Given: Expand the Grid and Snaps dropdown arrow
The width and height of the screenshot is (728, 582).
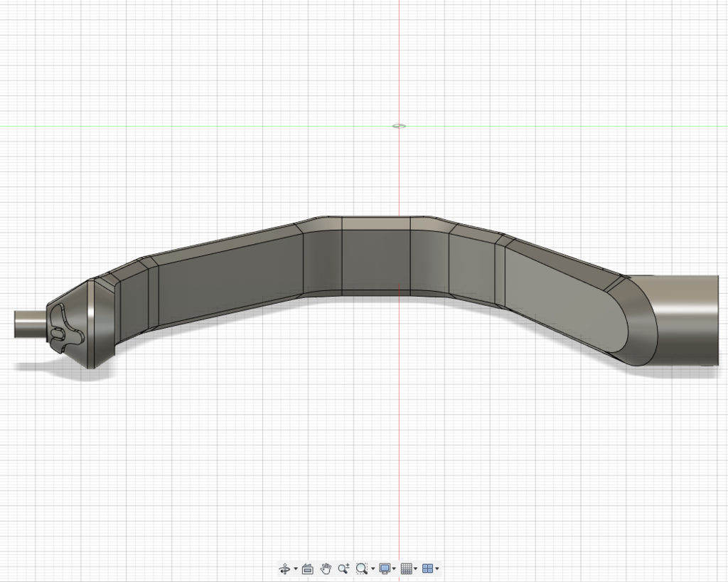Looking at the screenshot, I should coord(415,568).
